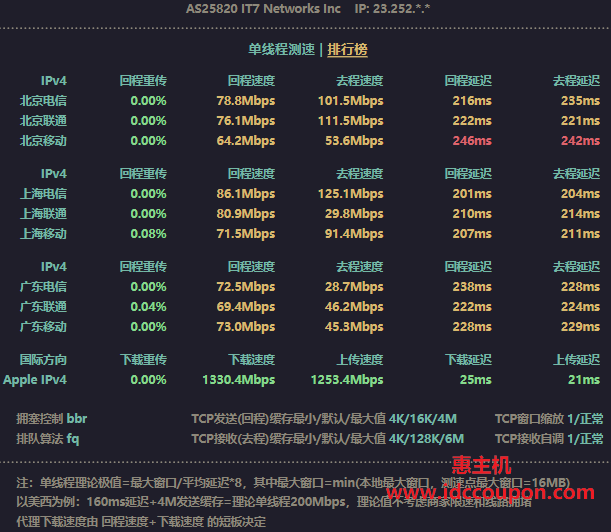
Task: Select the 29.8Mbps outbound speed value
Action: point(354,214)
